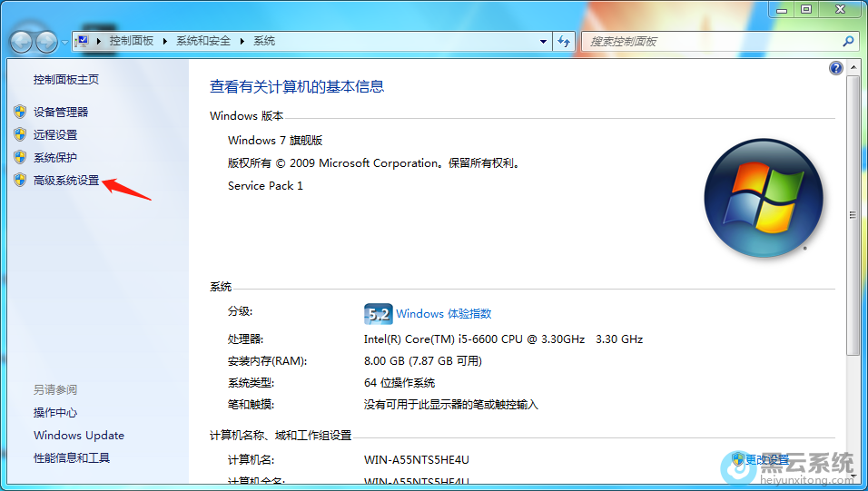Click the magnifier icon in search box
Viewport: 868px width, 491px height.
point(848,42)
